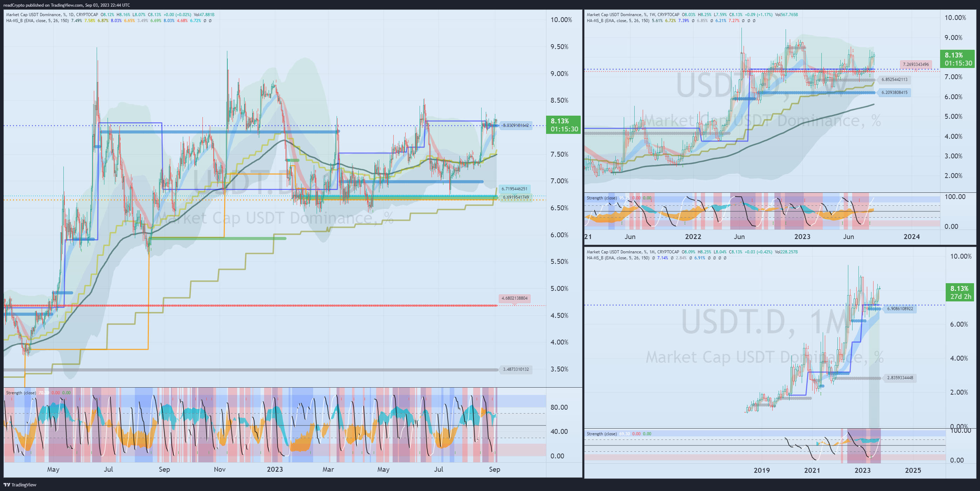Viewport: 980px width, 491px height.
Task: Click 3.00% on the weekly price axis
Action: click(x=953, y=156)
